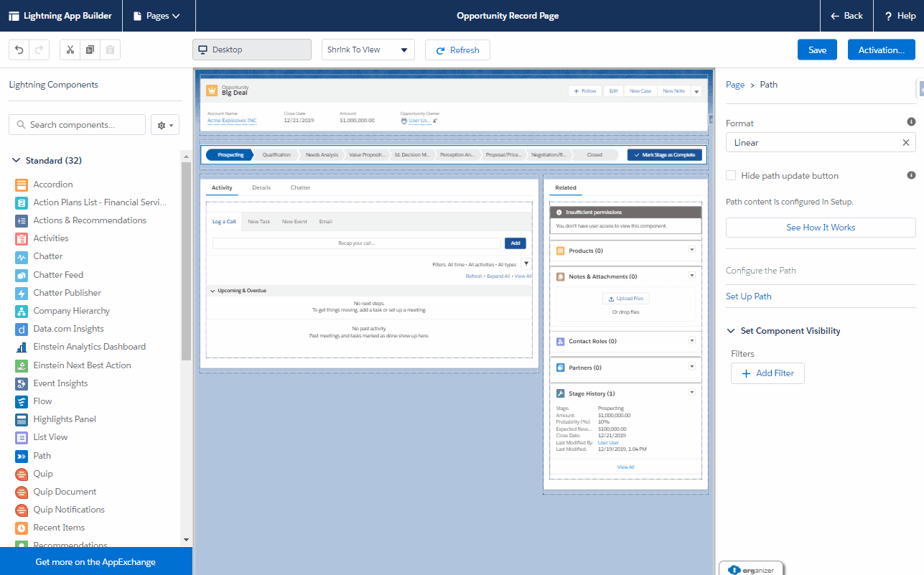Open the Contact Roles dropdown arrow
Image resolution: width=924 pixels, height=575 pixels.
[692, 340]
